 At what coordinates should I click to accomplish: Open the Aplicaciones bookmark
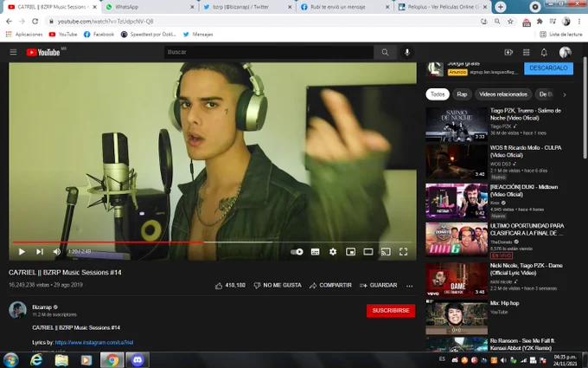24,34
